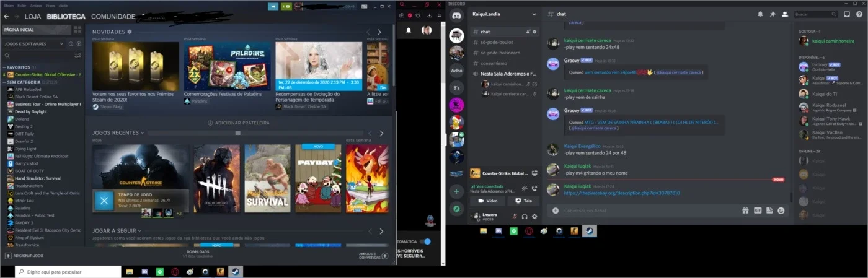Open the LOJA tab in Steam
This screenshot has height=278, width=868.
33,16
